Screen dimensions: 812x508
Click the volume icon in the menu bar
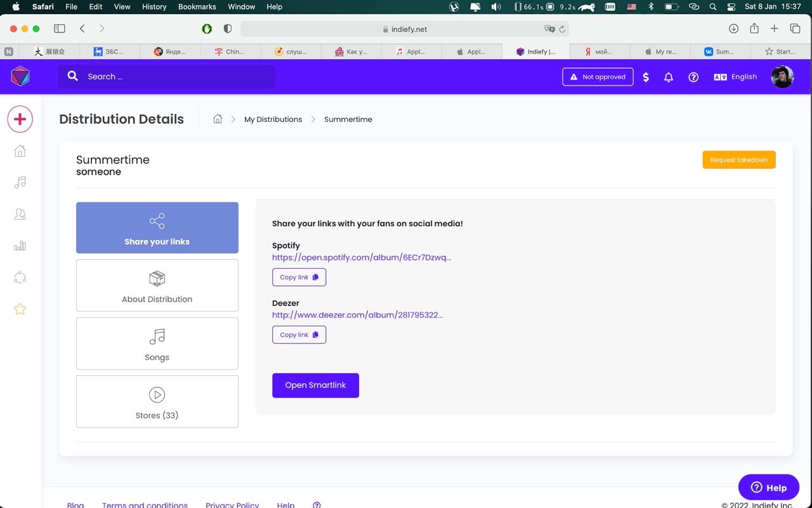point(496,7)
